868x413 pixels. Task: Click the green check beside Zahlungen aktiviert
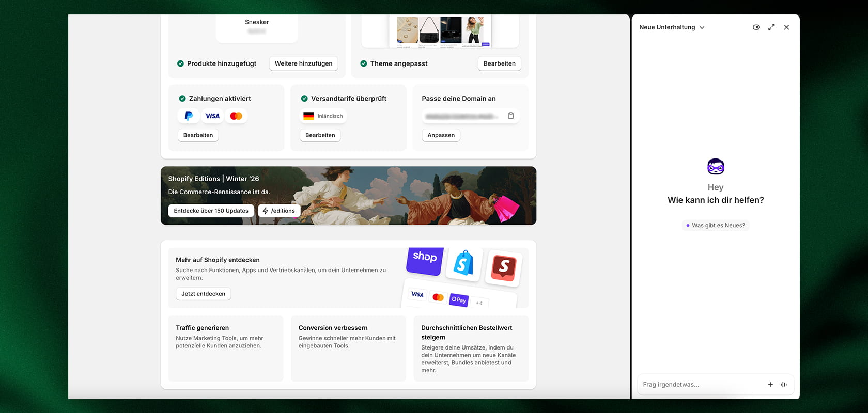point(182,99)
